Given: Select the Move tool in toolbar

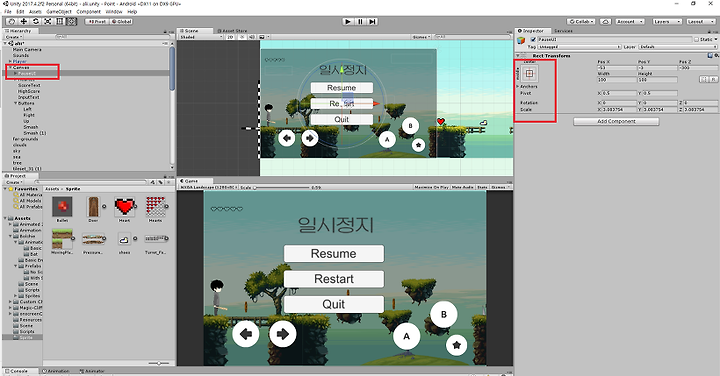Looking at the screenshot, I should [x=24, y=21].
